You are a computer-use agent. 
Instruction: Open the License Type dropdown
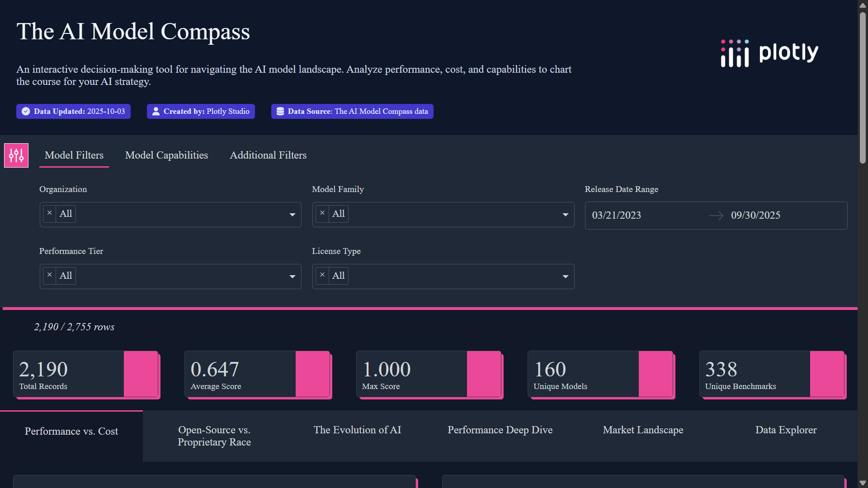565,277
